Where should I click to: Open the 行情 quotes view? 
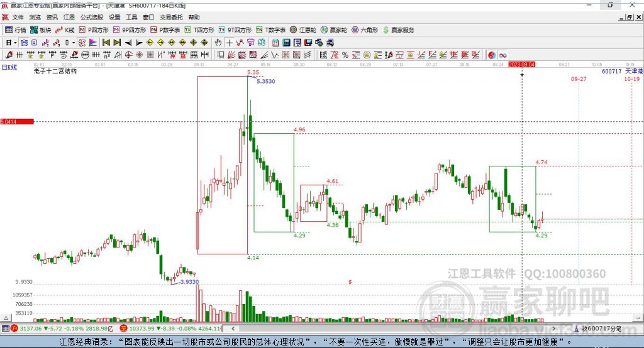point(16,30)
